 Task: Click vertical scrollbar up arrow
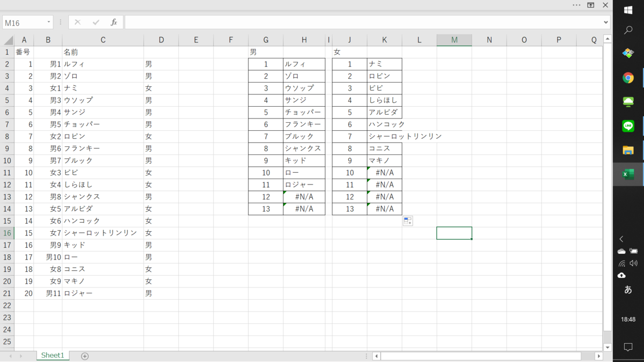pos(608,39)
